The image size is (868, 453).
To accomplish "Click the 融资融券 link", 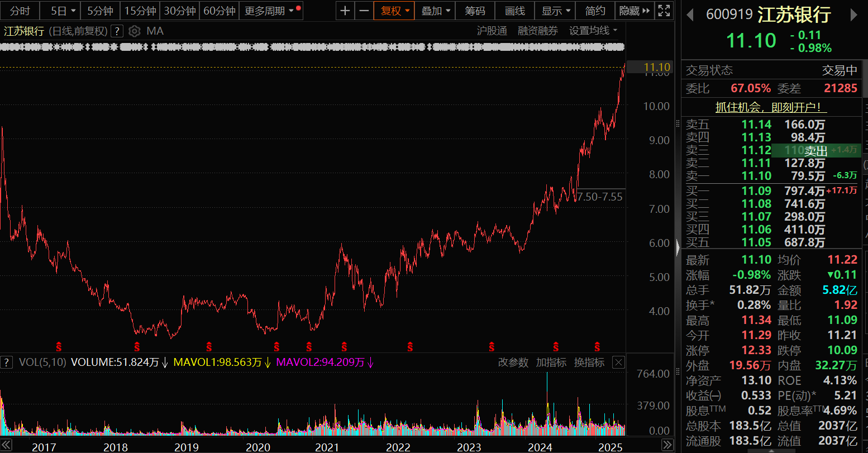I will [x=538, y=31].
